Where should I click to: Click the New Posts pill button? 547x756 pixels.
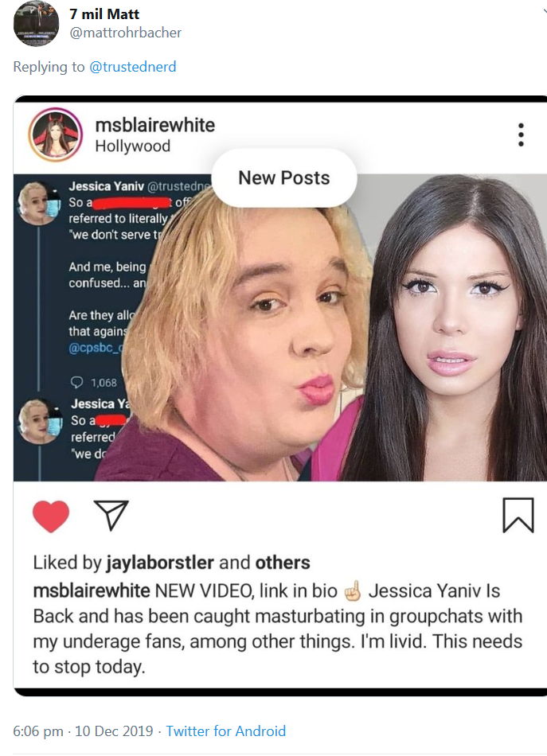tap(284, 178)
